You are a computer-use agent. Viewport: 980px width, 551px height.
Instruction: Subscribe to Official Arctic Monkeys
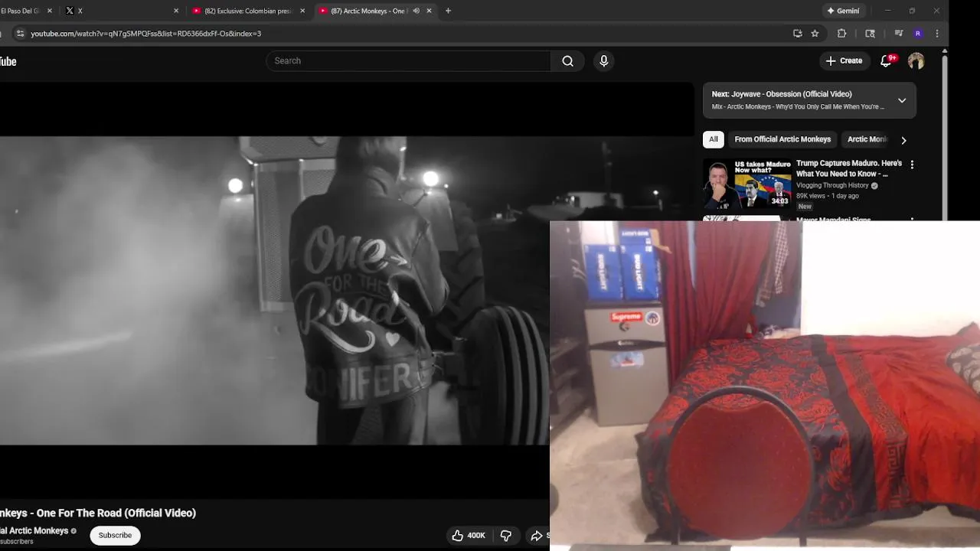click(115, 535)
